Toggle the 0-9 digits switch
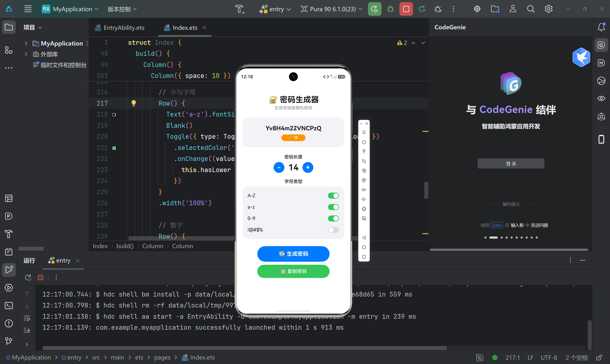The image size is (610, 364). (333, 218)
